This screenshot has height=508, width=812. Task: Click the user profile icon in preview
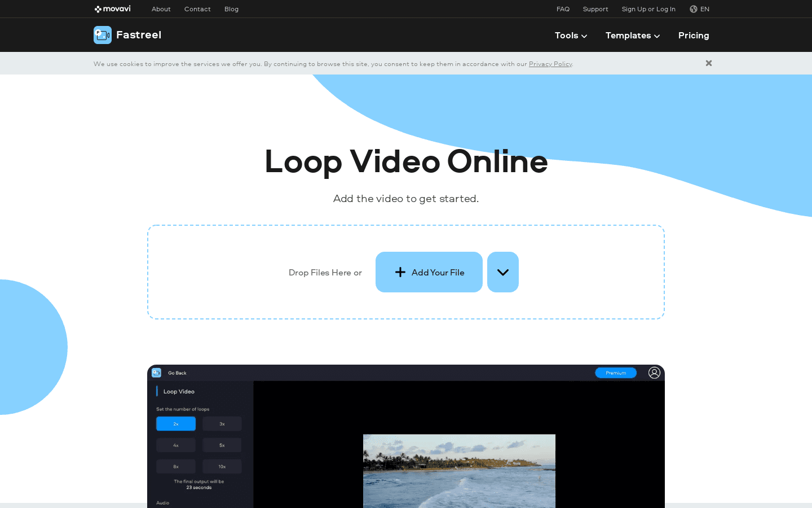(654, 373)
